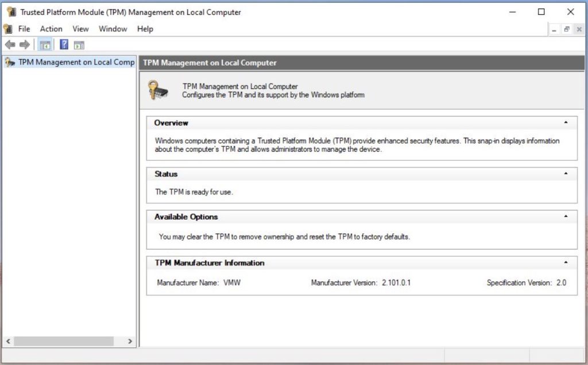The image size is (588, 365).
Task: Click the TPM key-and-chip icon in header
Action: pyautogui.click(x=158, y=90)
